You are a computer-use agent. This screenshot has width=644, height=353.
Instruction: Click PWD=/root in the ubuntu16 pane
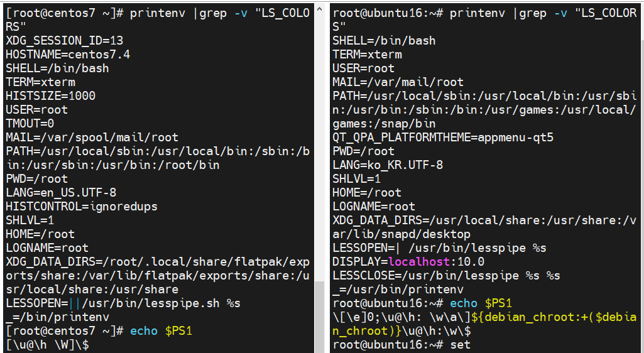364,151
